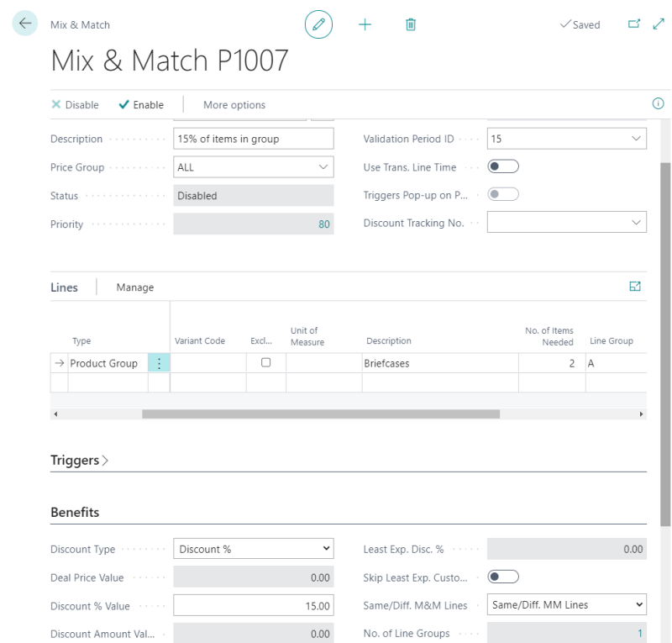Select the Manage tab on Lines
The width and height of the screenshot is (672, 643).
[x=134, y=287]
